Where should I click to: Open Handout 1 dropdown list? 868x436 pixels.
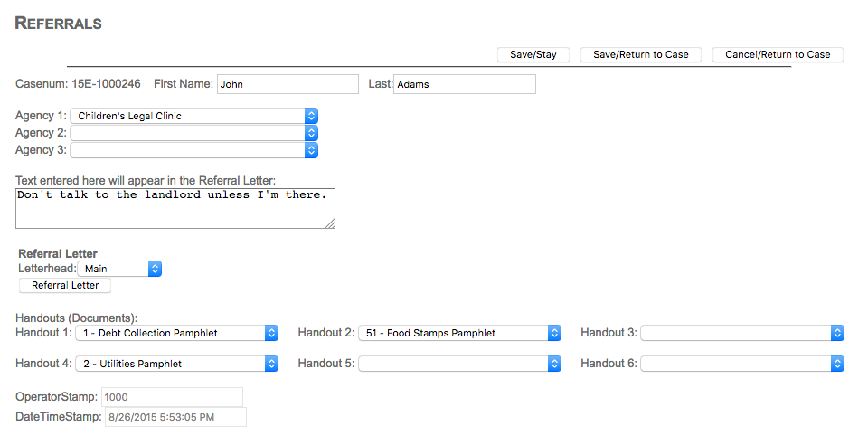click(x=175, y=333)
